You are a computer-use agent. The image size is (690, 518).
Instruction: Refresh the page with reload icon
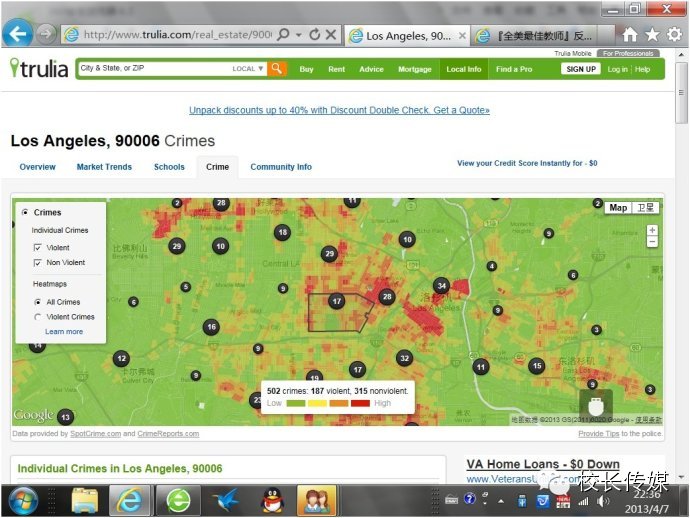314,34
